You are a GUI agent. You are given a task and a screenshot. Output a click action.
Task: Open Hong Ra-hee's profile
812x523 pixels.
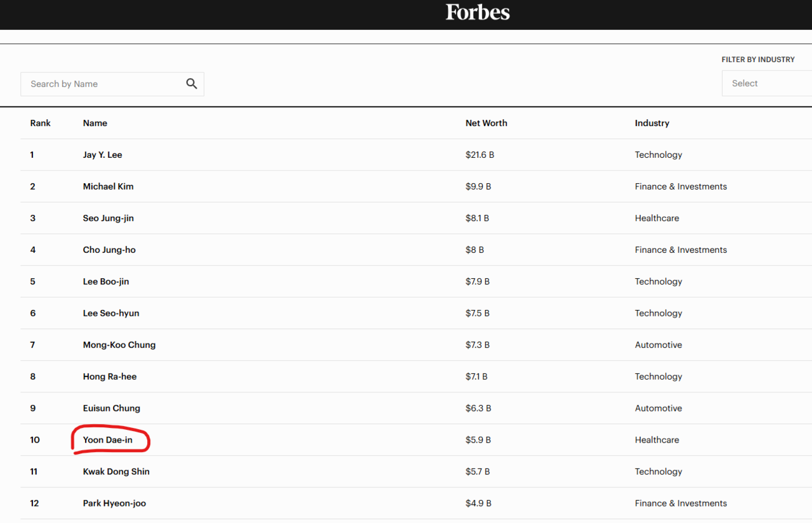pos(110,377)
